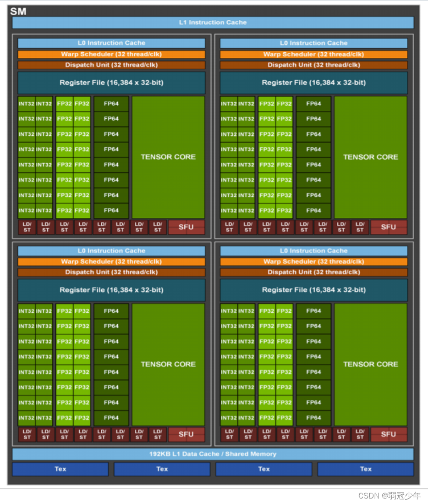Screen dimensions: 428x504
Task: Expand the L1 Instruction Cache bar
Action: coord(213,22)
